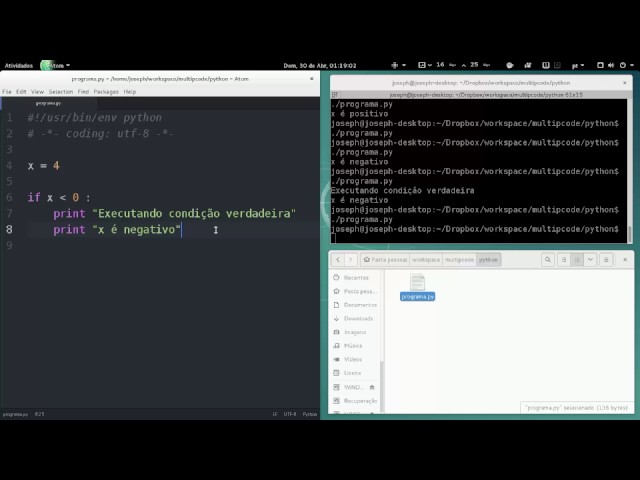The width and height of the screenshot is (640, 480).
Task: Click the 'if' keyword on line 6
Action: tap(34, 198)
